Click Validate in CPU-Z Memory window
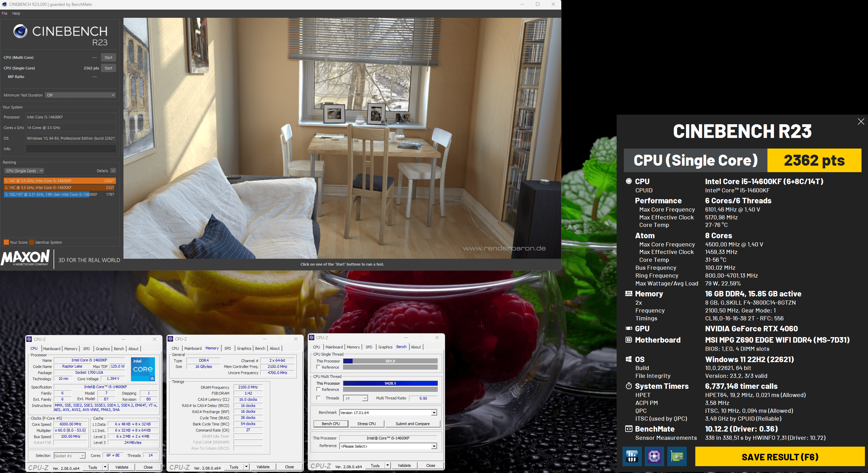This screenshot has width=868, height=473. (x=263, y=467)
